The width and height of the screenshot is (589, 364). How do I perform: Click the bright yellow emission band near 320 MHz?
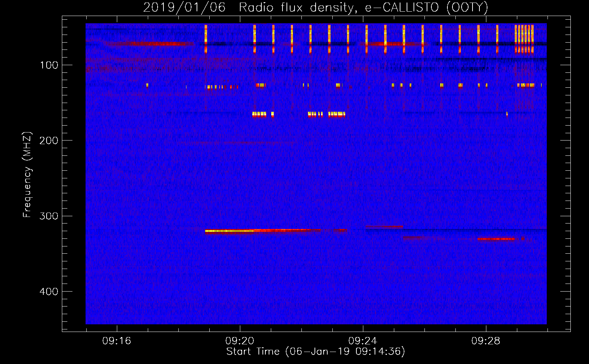pos(229,231)
